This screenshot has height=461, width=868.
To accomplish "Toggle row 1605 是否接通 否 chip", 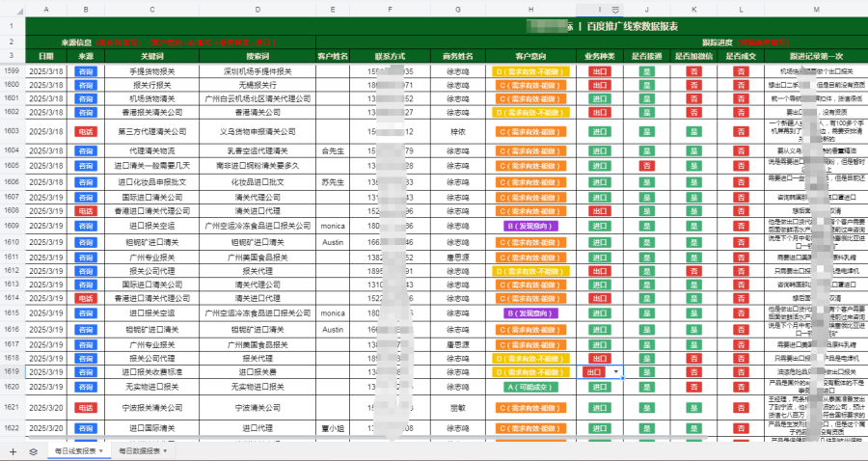I will (x=646, y=166).
